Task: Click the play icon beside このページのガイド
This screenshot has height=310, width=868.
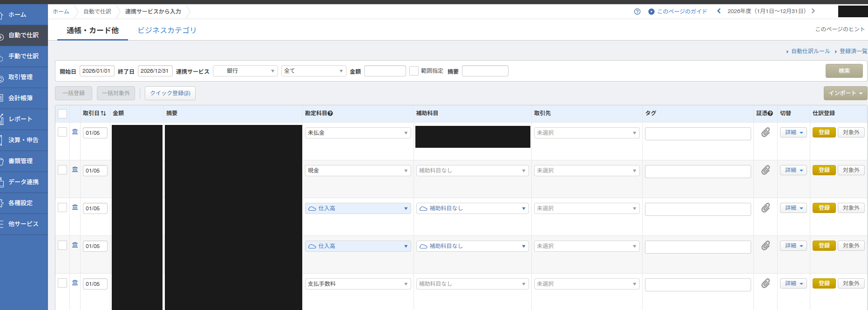Action: click(x=651, y=12)
